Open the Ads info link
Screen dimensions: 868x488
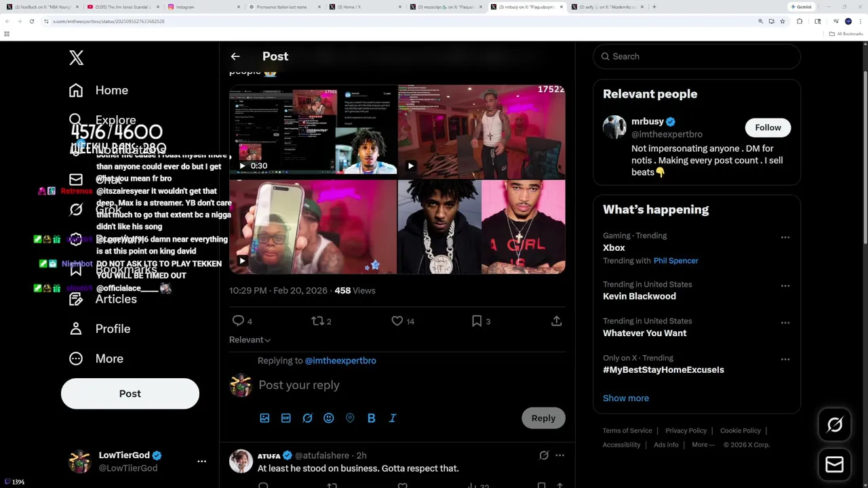tap(666, 445)
